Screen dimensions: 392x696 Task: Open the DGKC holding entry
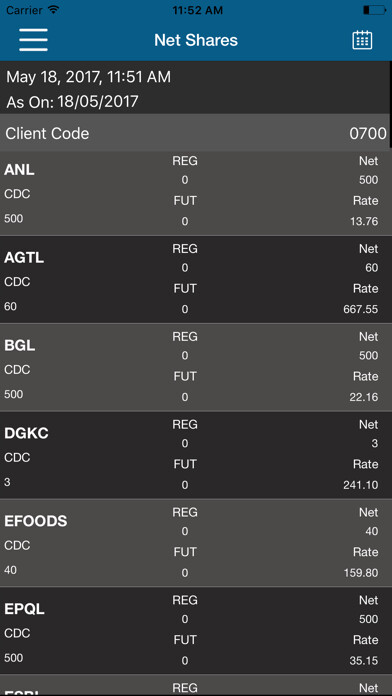196,455
